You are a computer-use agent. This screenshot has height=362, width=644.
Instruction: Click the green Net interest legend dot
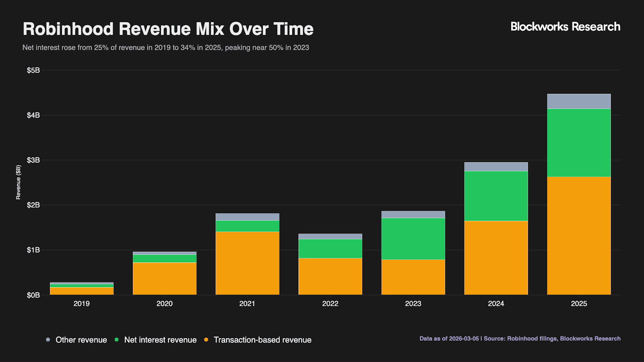(x=117, y=340)
